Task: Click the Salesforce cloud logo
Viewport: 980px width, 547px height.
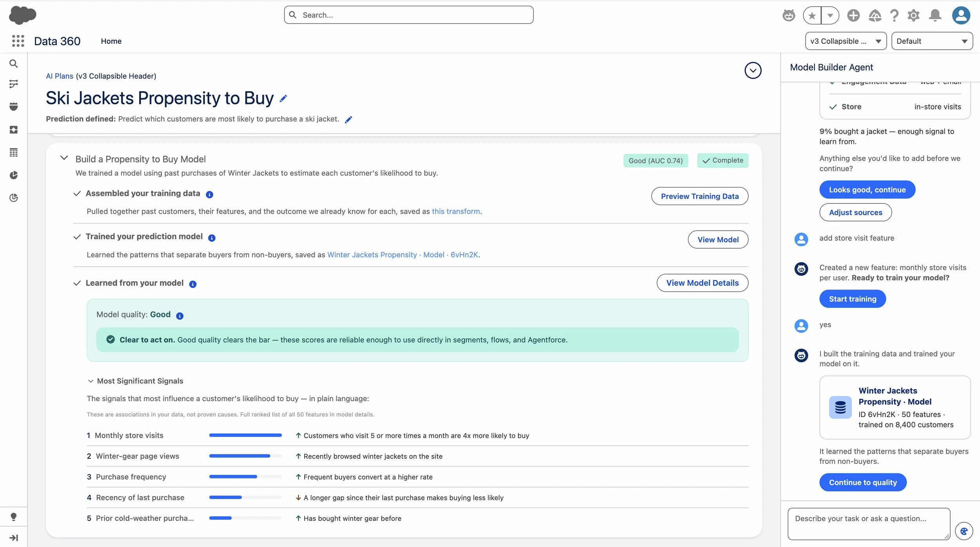Action: (x=22, y=15)
